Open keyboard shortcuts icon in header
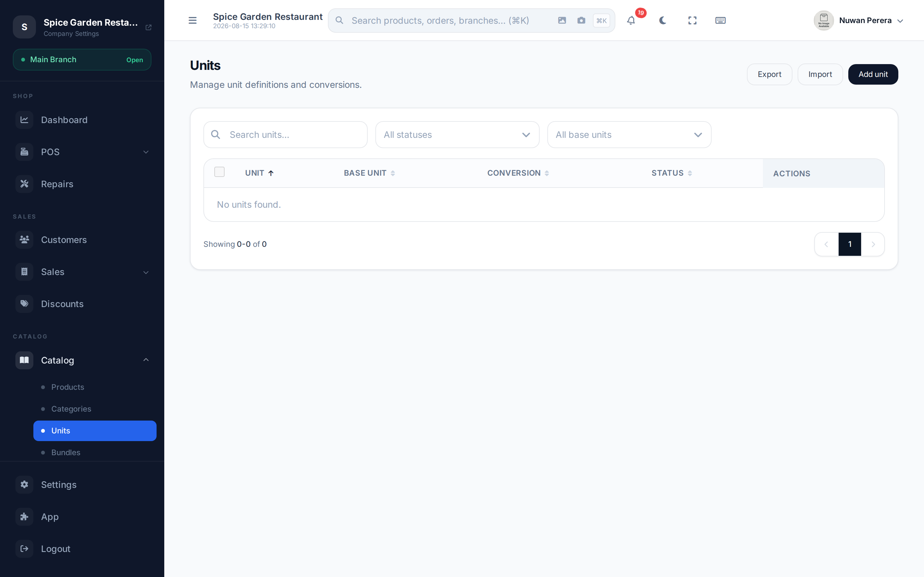Image resolution: width=924 pixels, height=577 pixels. 720,21
